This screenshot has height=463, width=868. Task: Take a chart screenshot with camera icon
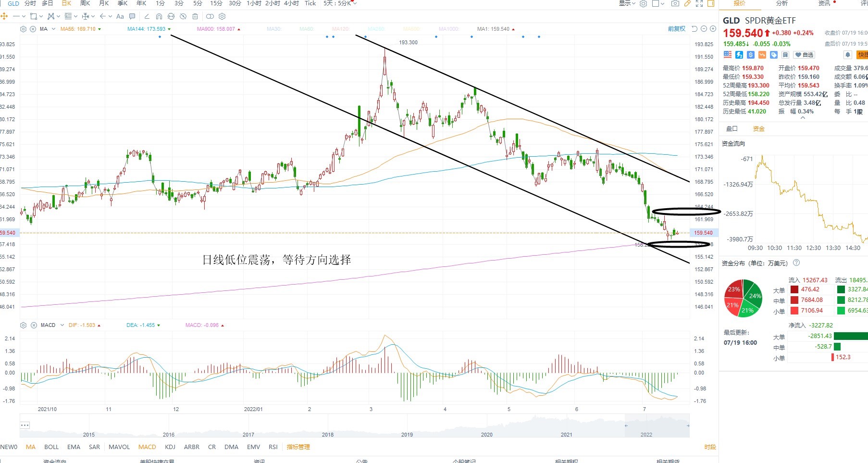click(x=675, y=3)
